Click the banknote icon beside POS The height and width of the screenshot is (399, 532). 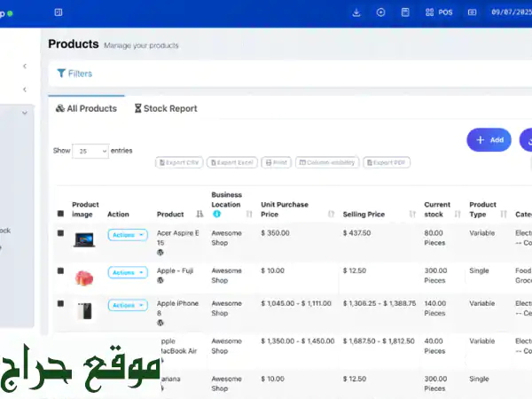[472, 12]
